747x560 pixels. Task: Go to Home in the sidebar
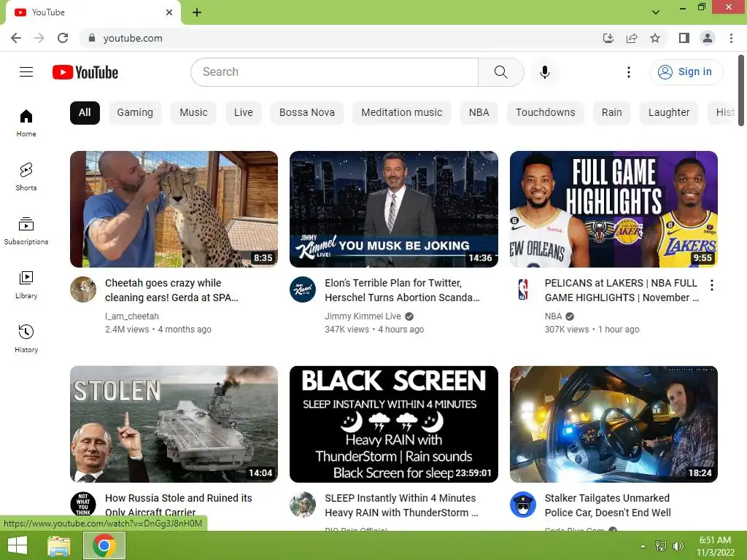(x=26, y=122)
